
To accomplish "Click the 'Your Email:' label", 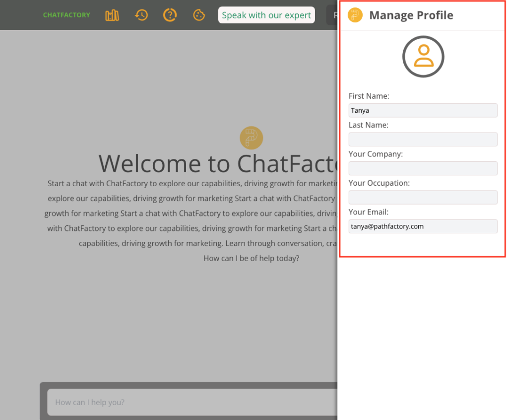I will pos(369,212).
